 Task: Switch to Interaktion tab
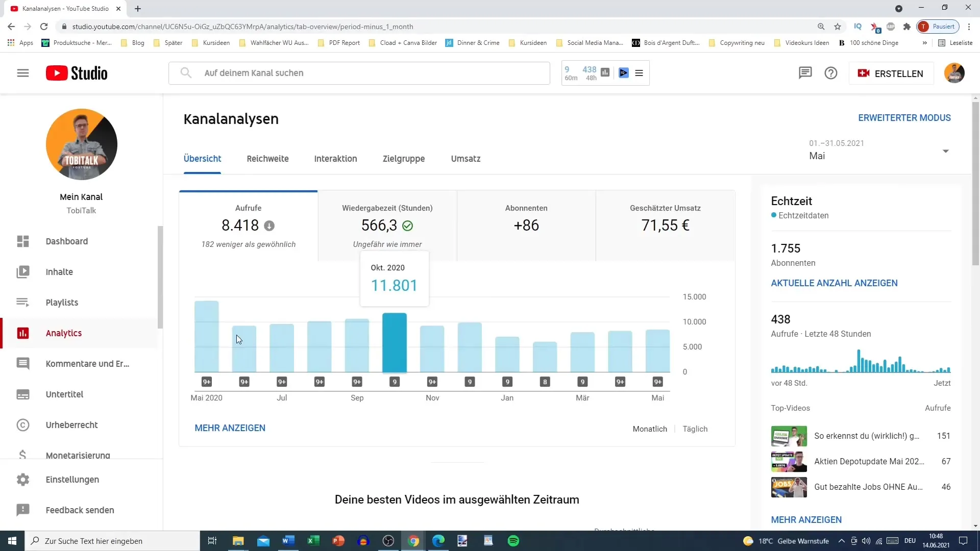pyautogui.click(x=335, y=158)
